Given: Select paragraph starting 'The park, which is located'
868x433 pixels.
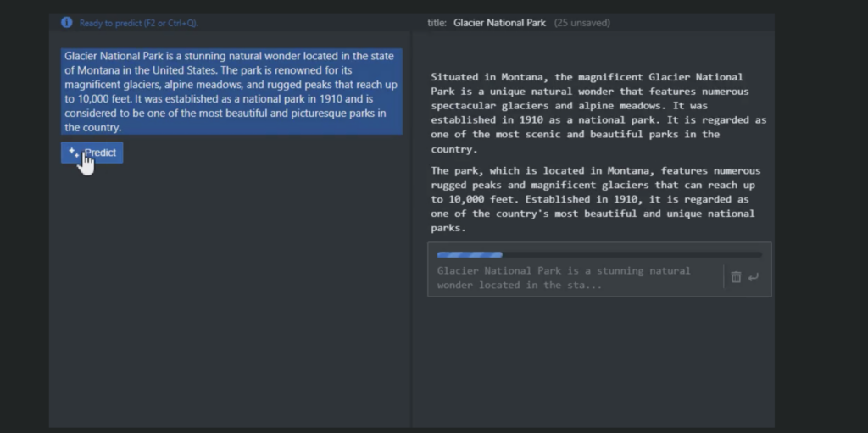Looking at the screenshot, I should 596,199.
